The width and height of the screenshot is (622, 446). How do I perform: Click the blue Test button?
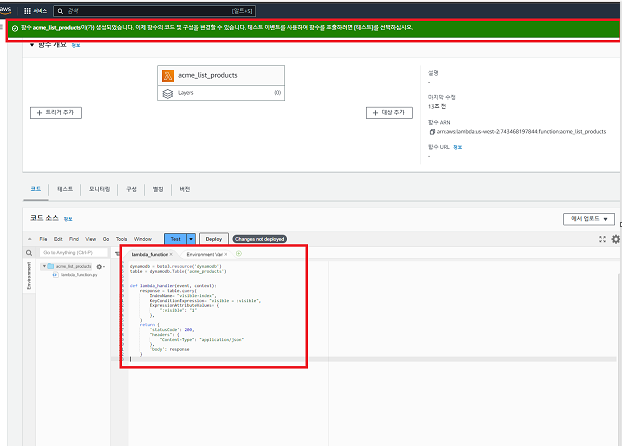coord(175,239)
